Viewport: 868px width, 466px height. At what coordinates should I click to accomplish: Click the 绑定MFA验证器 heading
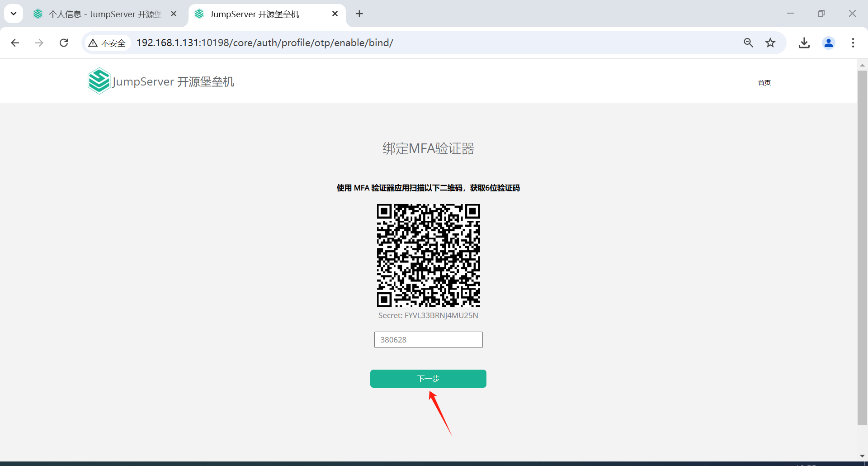point(428,148)
